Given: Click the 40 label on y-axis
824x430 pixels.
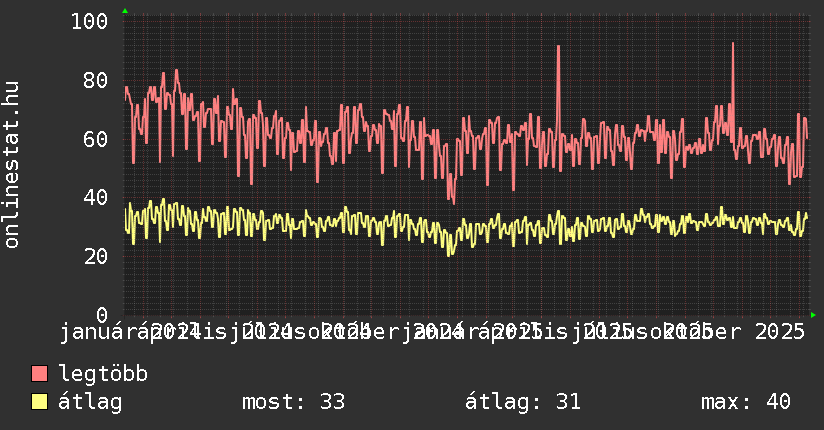Looking at the screenshot, I should pos(96,198).
